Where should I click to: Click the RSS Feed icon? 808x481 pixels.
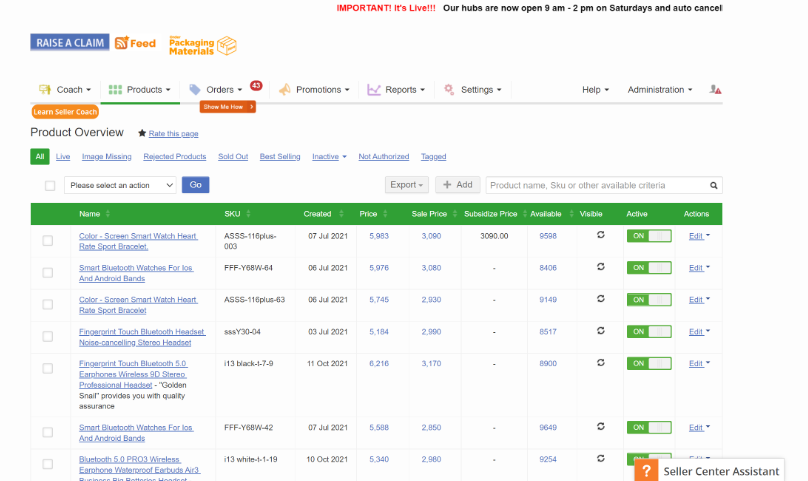(x=122, y=43)
